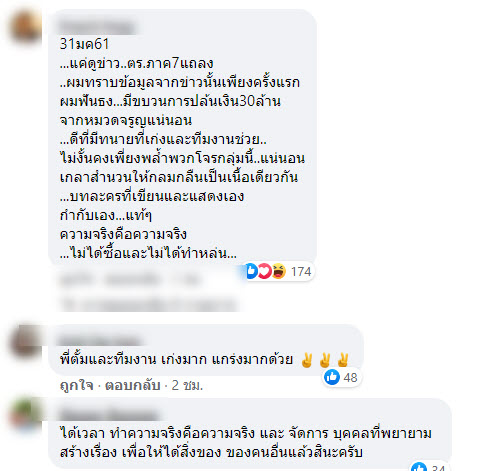Open the 2 ชม. timestamp link

187,385
